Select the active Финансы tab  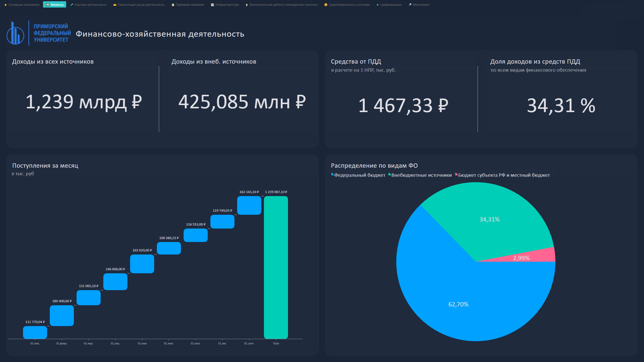(55, 5)
